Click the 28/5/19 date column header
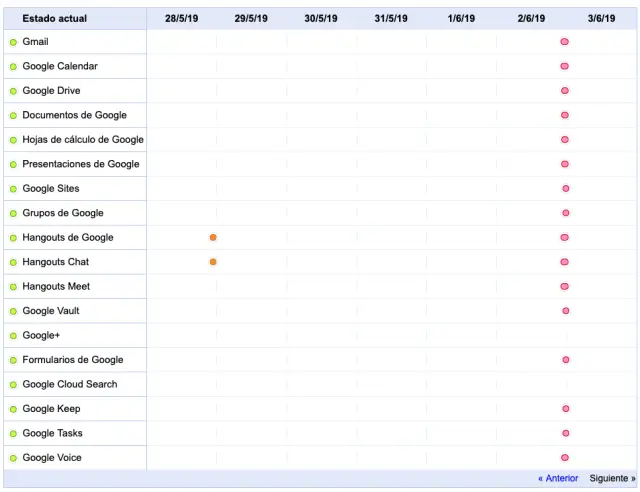The image size is (640, 492). 181,18
